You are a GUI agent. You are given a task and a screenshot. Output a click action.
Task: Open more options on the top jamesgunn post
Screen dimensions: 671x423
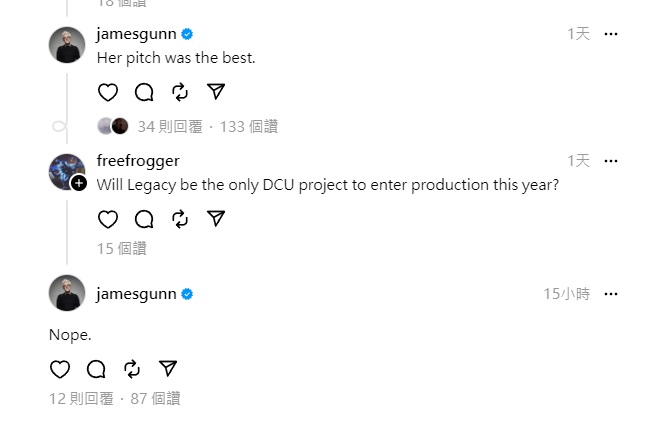tap(611, 34)
